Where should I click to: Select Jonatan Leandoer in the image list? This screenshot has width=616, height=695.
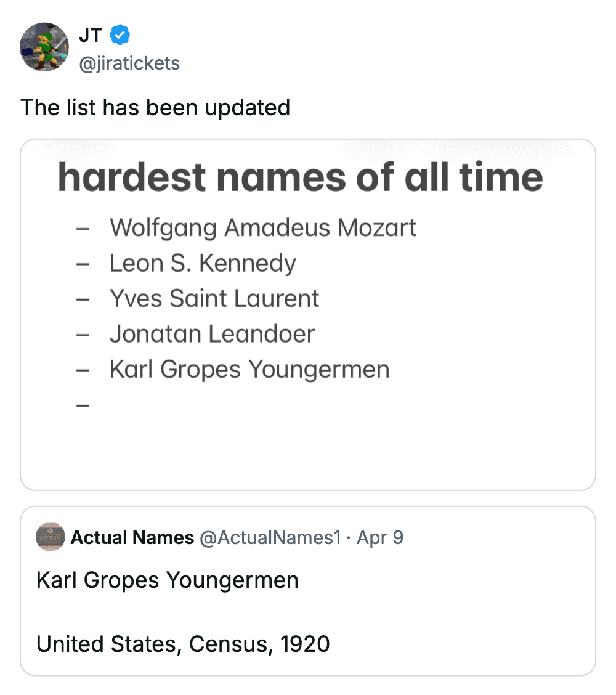[212, 335]
